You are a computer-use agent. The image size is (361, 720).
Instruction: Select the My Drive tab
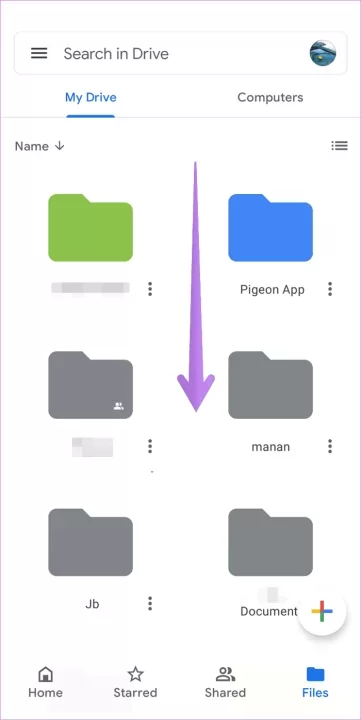(x=90, y=97)
